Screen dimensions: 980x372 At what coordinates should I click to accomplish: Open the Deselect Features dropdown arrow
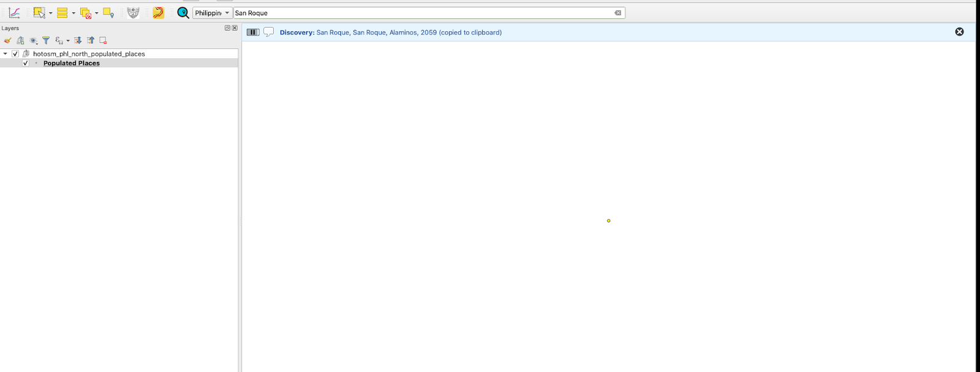tap(96, 13)
